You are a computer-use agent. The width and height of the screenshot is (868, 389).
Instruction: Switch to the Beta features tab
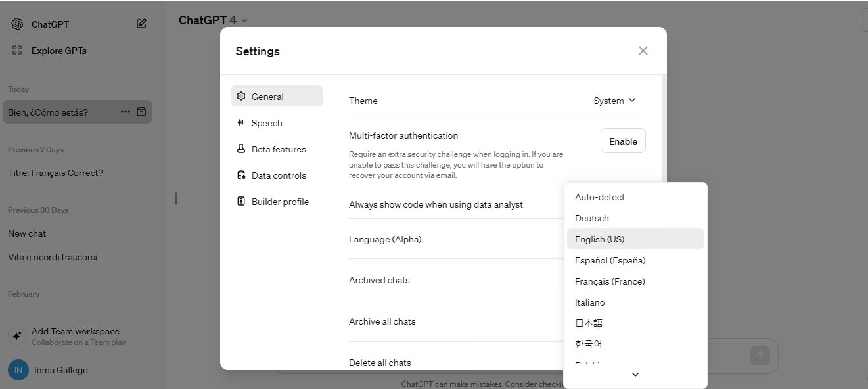[x=277, y=149]
